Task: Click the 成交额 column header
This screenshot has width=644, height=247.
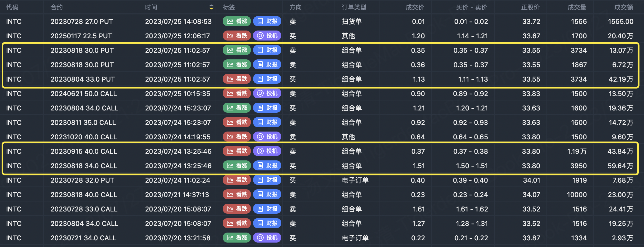Action: click(624, 7)
